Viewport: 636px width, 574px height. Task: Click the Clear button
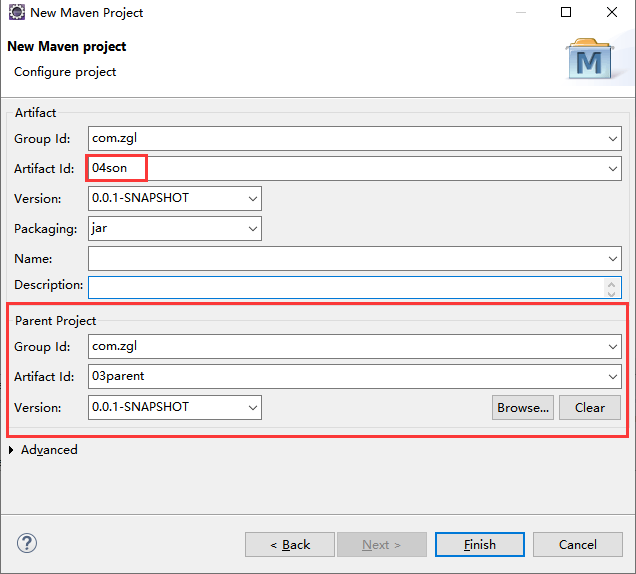[590, 408]
